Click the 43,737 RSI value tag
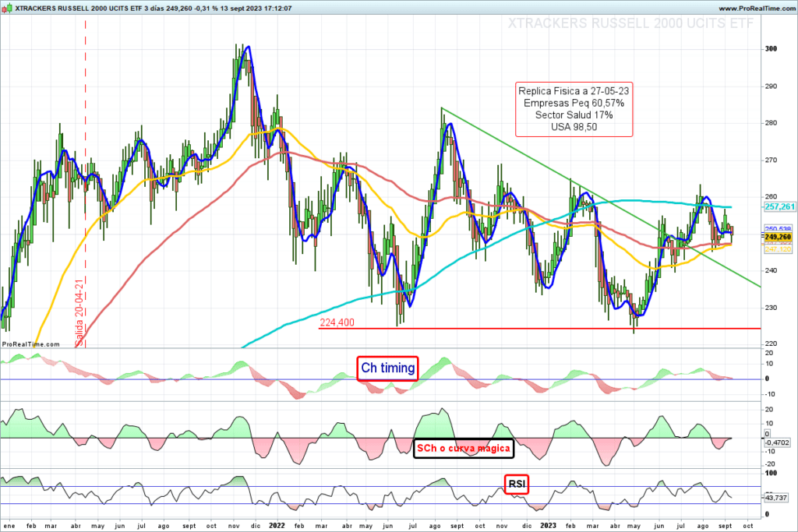The height and width of the screenshot is (532, 798). coord(775,498)
